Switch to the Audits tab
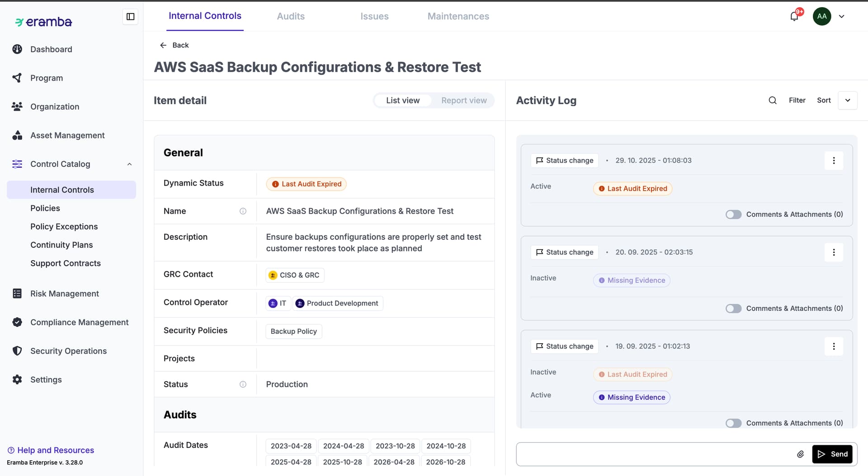868x476 pixels. pyautogui.click(x=291, y=16)
